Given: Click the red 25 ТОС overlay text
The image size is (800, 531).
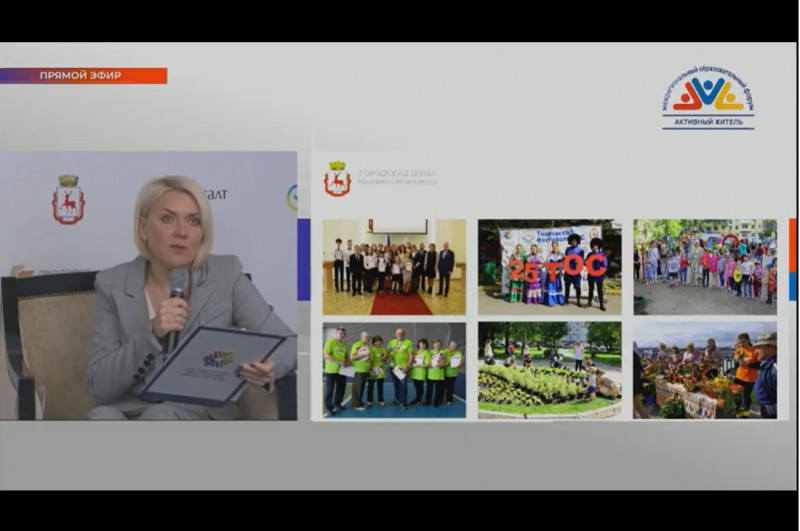Looking at the screenshot, I should pyautogui.click(x=558, y=267).
